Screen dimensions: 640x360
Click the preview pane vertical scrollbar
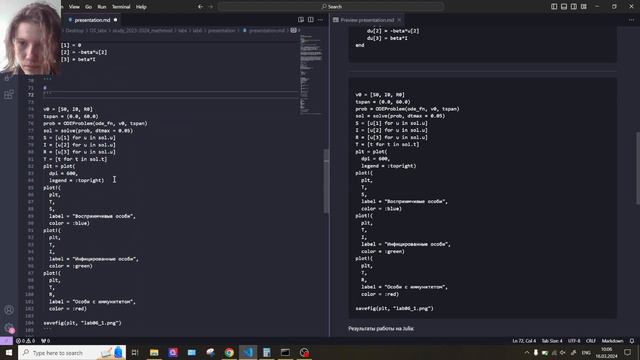[x=638, y=168]
